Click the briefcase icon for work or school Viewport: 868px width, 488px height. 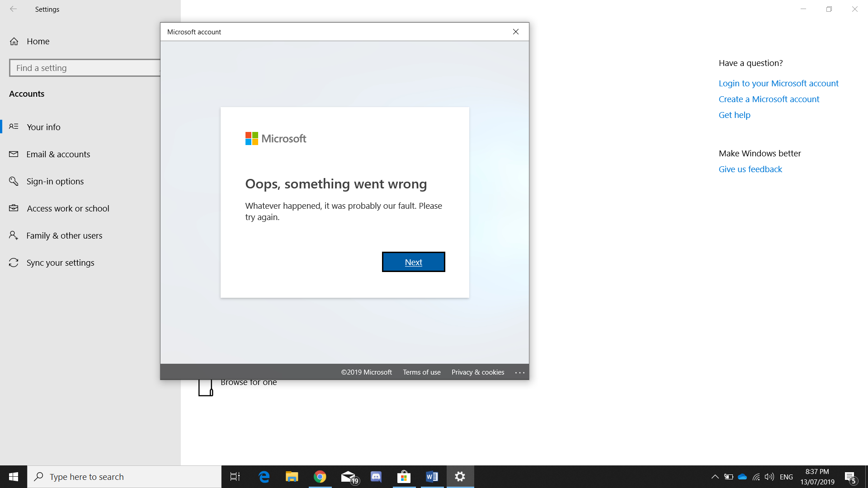(14, 208)
